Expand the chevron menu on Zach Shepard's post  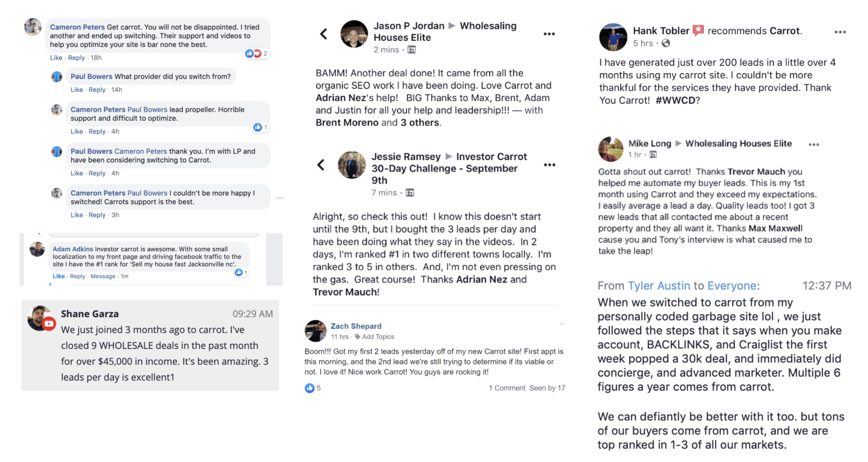(562, 324)
